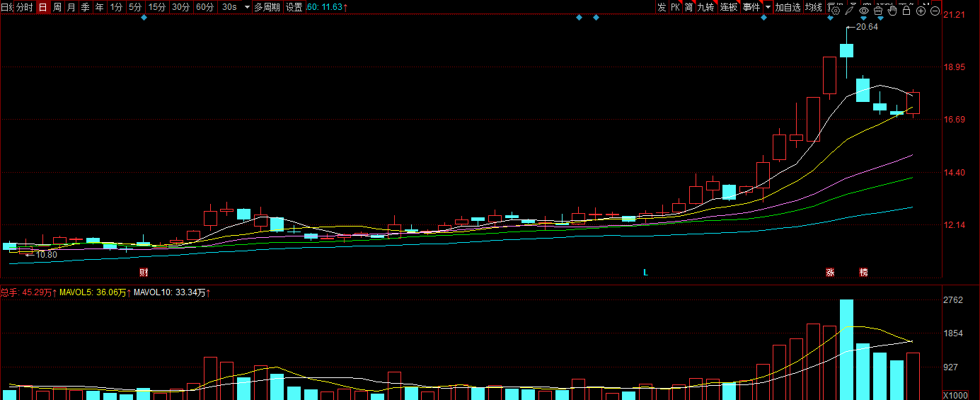Click the 20.64 high price label
The width and height of the screenshot is (980, 400).
point(867,27)
